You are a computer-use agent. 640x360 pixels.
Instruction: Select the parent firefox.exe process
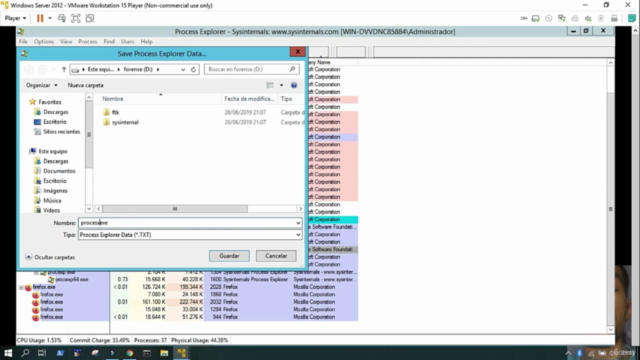(x=44, y=287)
